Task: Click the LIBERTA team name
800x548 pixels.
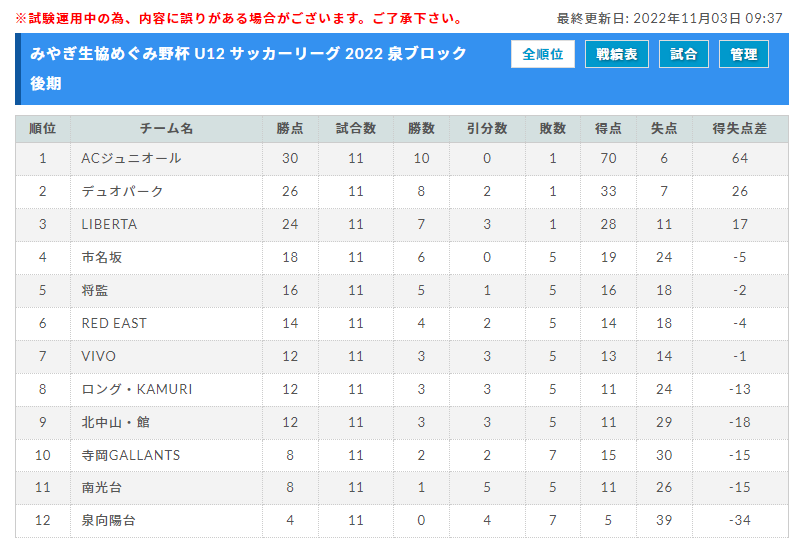Action: tap(109, 225)
